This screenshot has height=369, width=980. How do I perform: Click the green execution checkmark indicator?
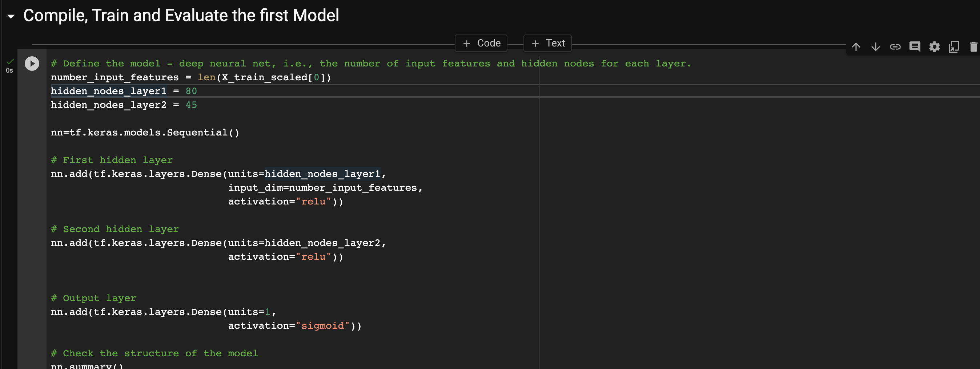(x=10, y=61)
